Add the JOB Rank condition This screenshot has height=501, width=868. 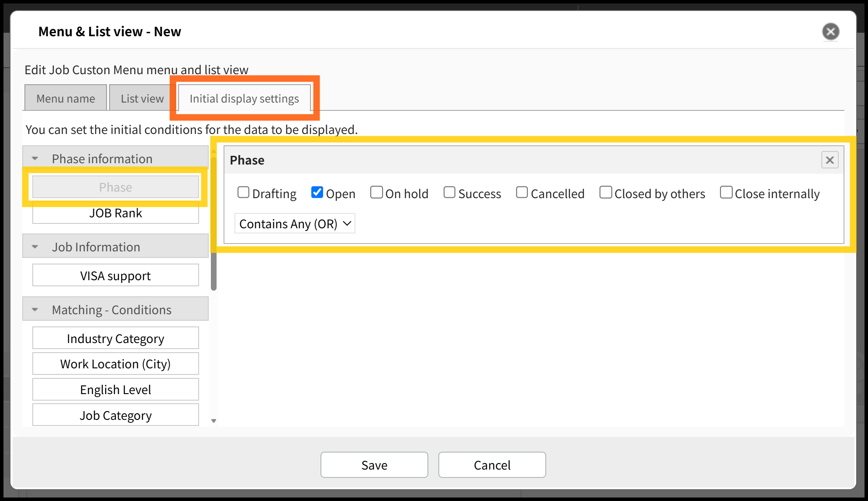(x=116, y=213)
